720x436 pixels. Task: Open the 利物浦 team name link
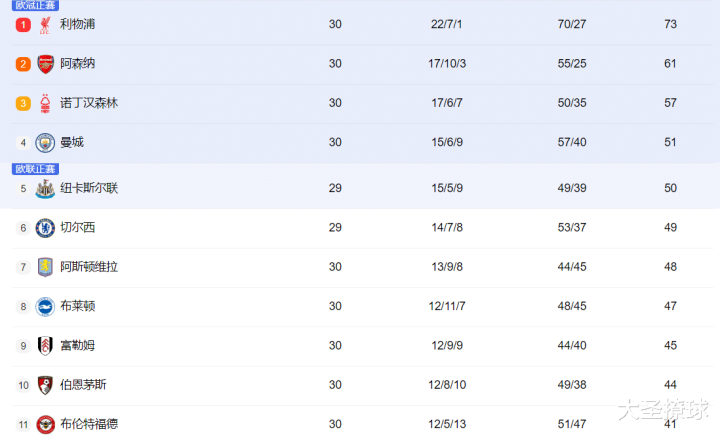[x=78, y=24]
